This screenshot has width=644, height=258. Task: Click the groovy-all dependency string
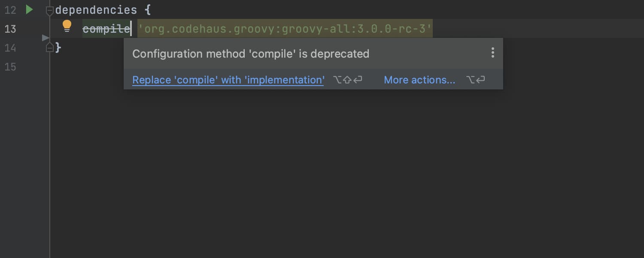click(285, 29)
